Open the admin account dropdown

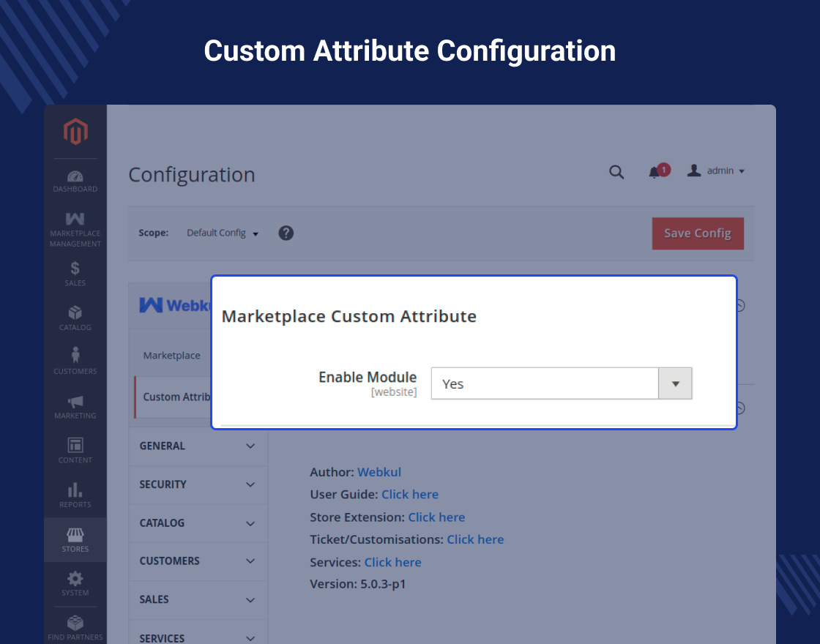716,171
